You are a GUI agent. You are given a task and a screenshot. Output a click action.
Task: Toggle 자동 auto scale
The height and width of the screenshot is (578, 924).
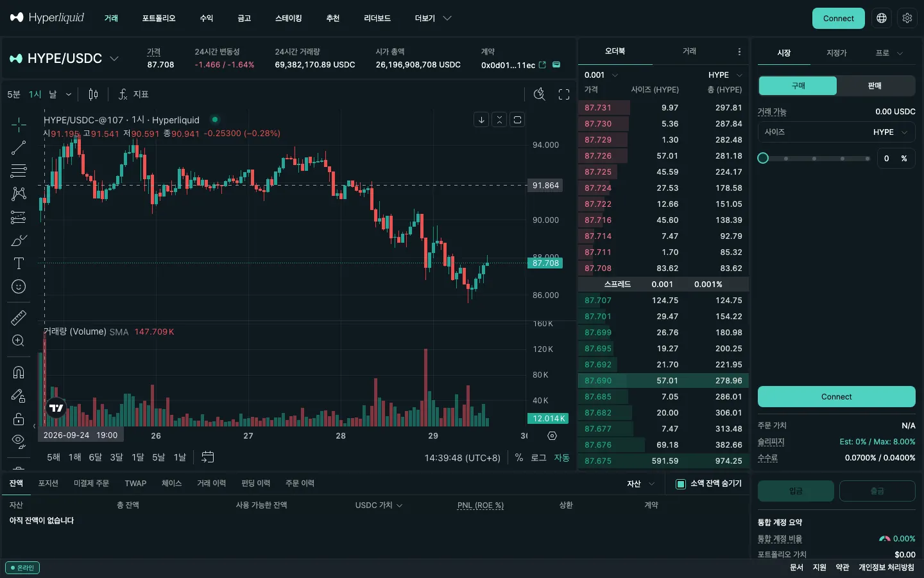562,457
